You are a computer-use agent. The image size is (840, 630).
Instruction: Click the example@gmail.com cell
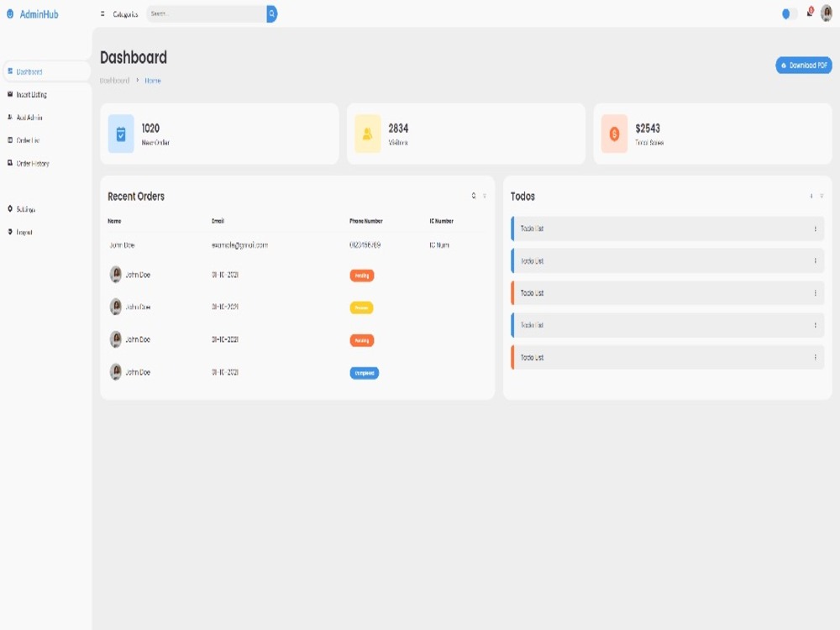coord(240,245)
